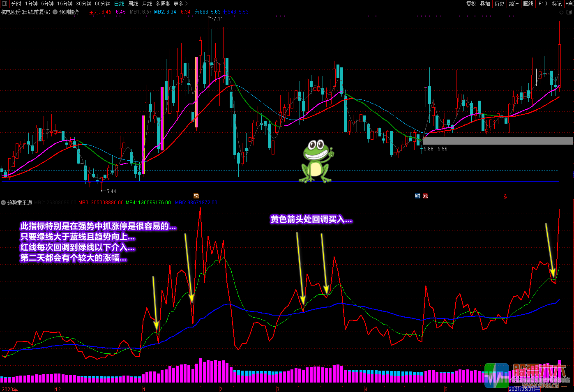
Task: Open the 画线 drawing tools
Action: coord(528,4)
